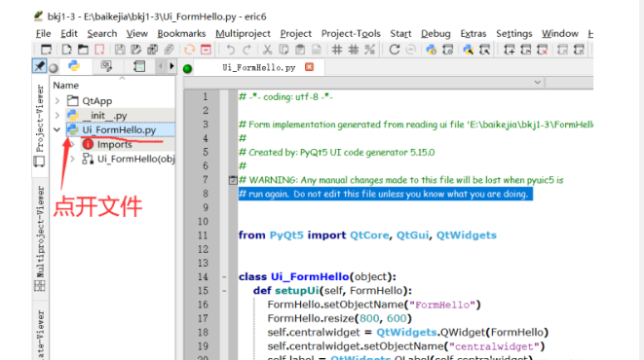Viewport: 644px width, 360px height.
Task: Create a new file with New icon
Action: pyautogui.click(x=66, y=50)
